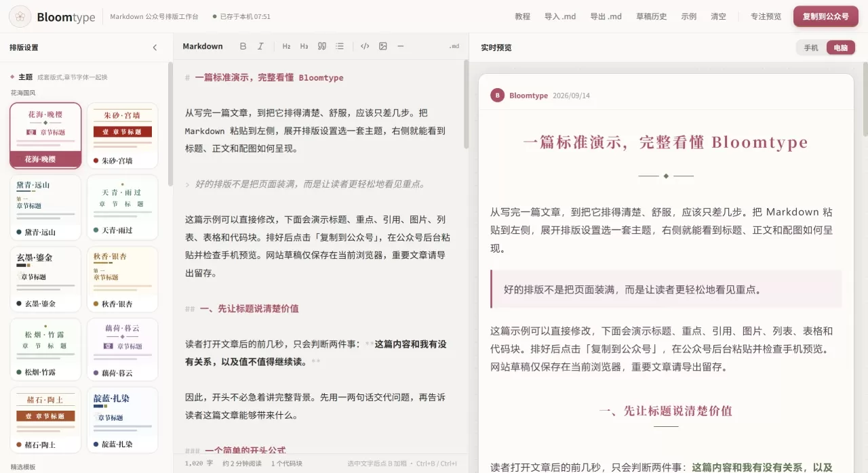Click the 精选模板 section label
868x473 pixels.
pyautogui.click(x=23, y=467)
